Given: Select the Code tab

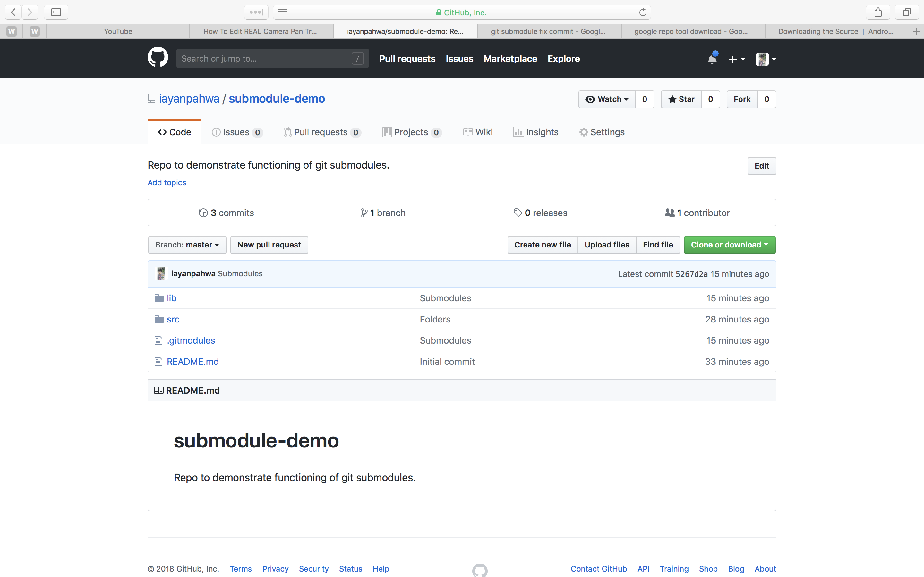Looking at the screenshot, I should click(x=175, y=132).
